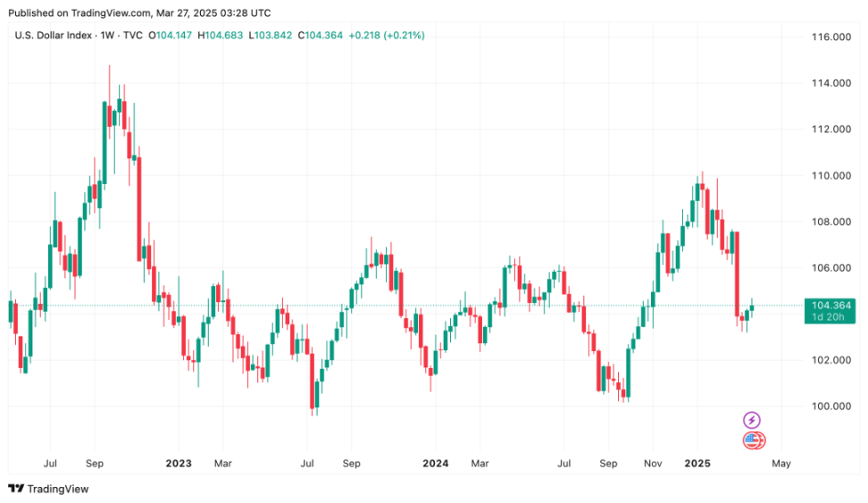Viewport: 868px width, 503px height.
Task: Click the 110.000 price axis label
Action: 830,176
